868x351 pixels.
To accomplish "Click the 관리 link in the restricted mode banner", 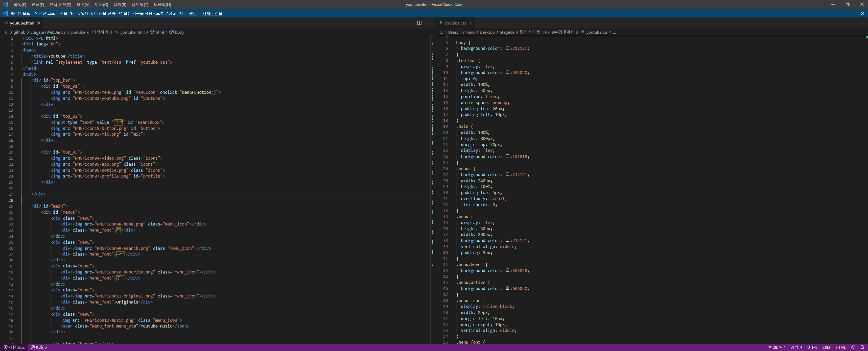I will pyautogui.click(x=192, y=13).
